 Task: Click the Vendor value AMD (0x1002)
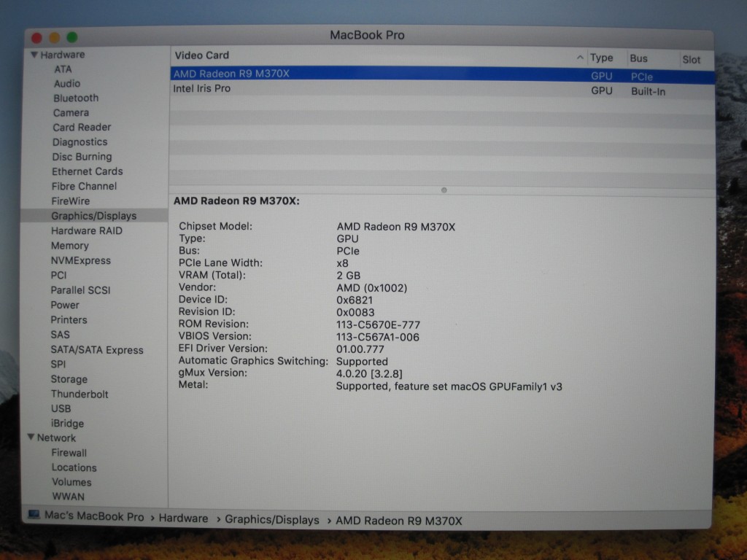pos(371,287)
